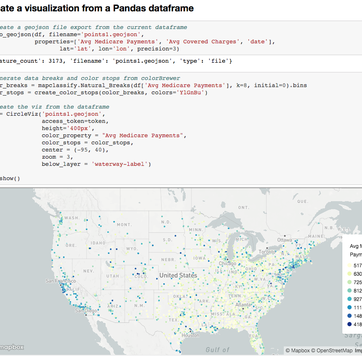Click the 'waterway-label' string in below_layer line
This screenshot has width=362, height=362.
(120, 164)
